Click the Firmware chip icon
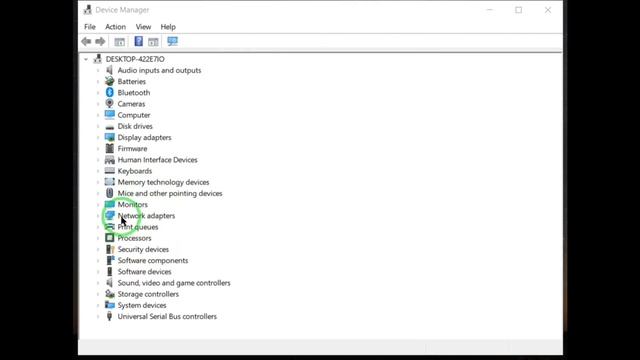Screen dimensions: 640x360 tap(109, 149)
